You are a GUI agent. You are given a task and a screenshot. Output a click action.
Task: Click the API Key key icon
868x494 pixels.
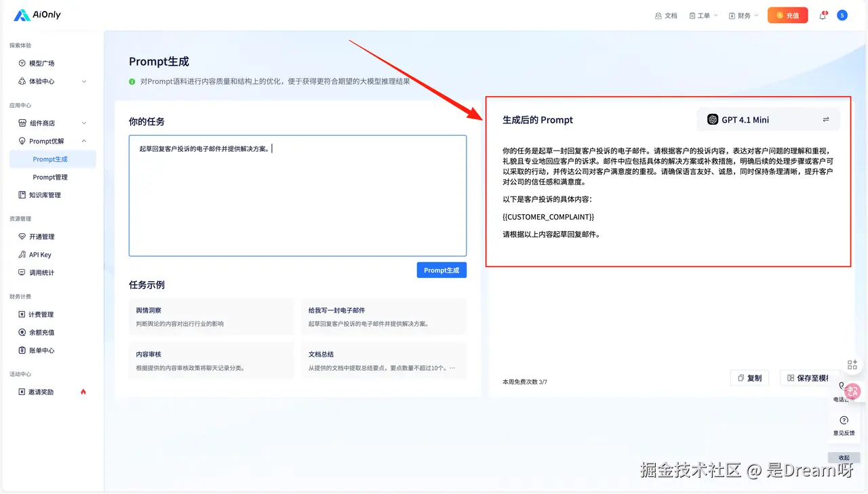click(22, 255)
